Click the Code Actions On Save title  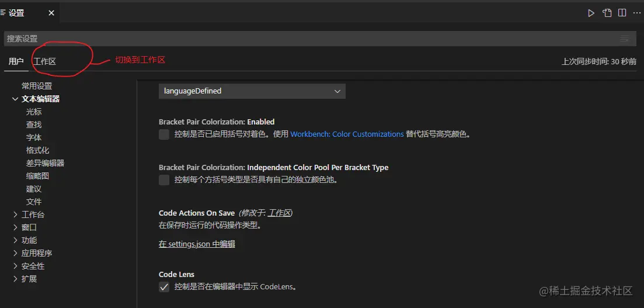[x=197, y=213]
